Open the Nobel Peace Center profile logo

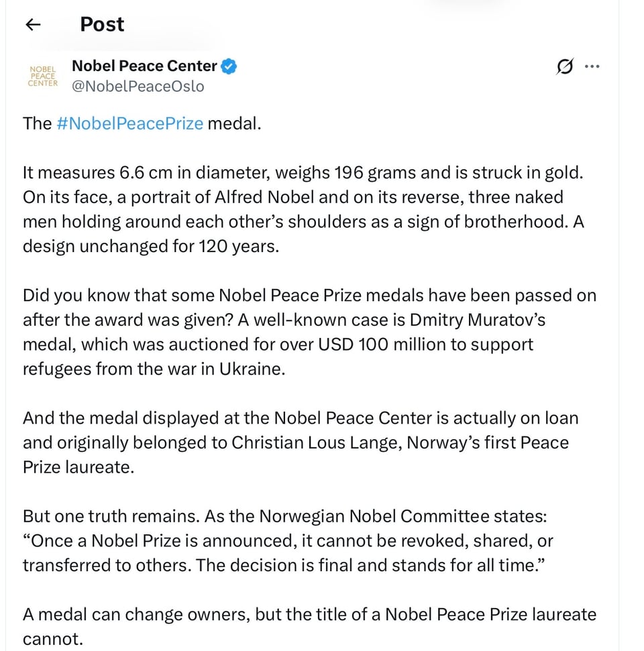pyautogui.click(x=43, y=76)
